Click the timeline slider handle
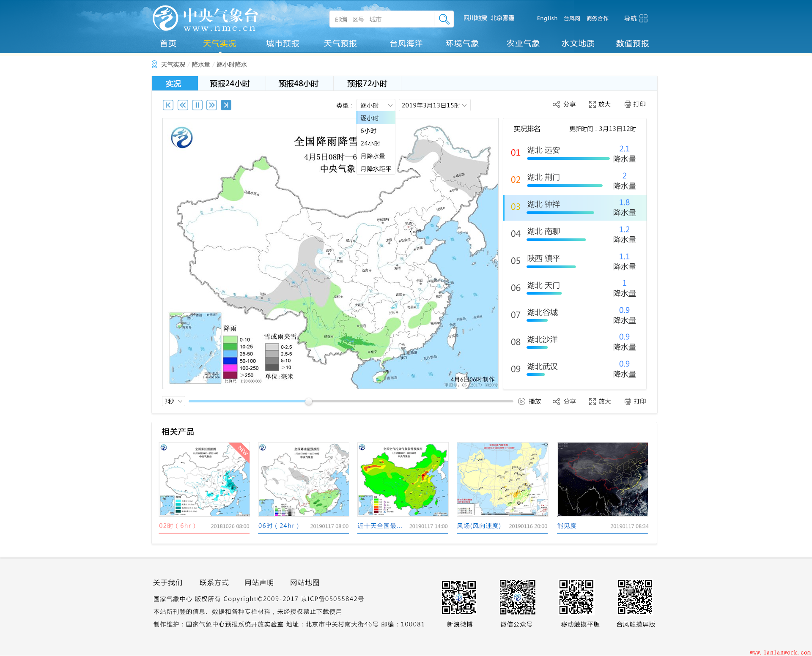 [x=309, y=402]
